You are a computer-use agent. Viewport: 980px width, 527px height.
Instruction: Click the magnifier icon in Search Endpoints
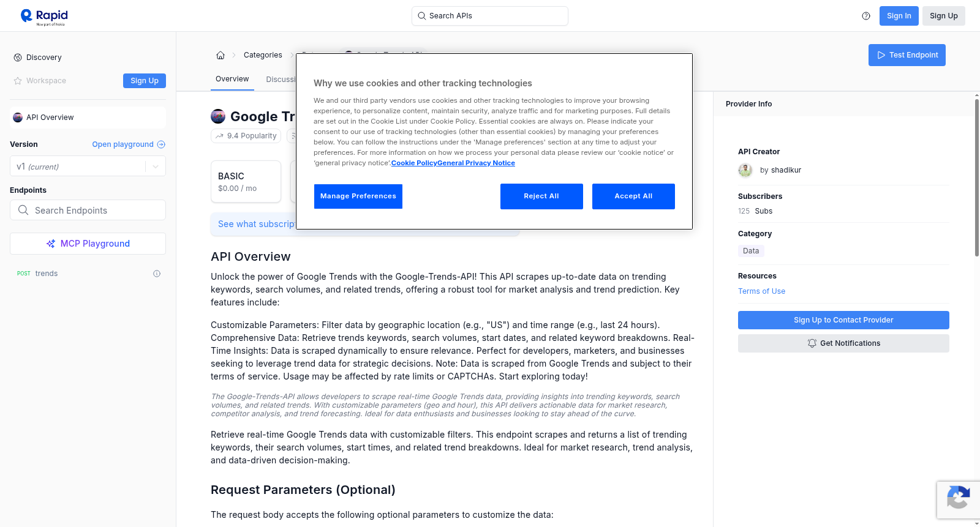tap(23, 210)
